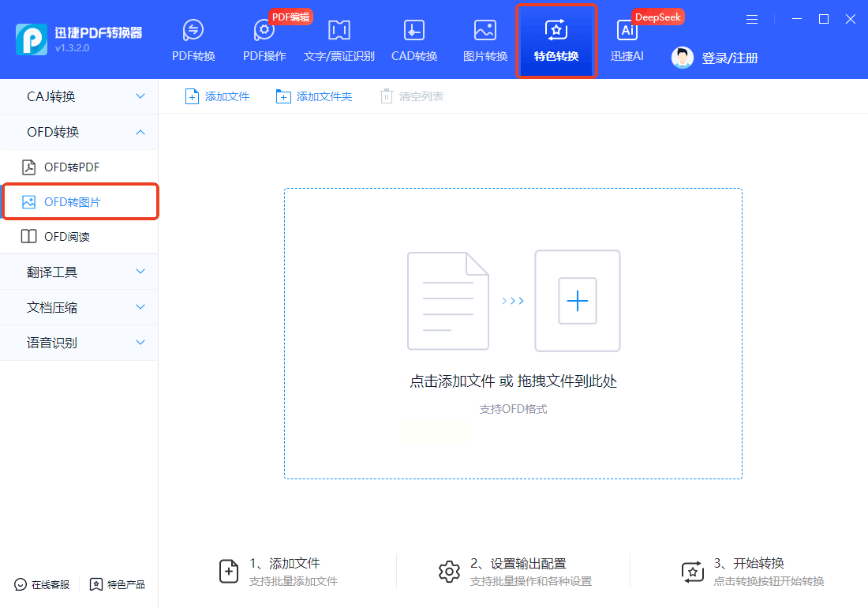Select OFD转PDF in sidebar
Viewport: 868px width, 608px height.
(79, 167)
